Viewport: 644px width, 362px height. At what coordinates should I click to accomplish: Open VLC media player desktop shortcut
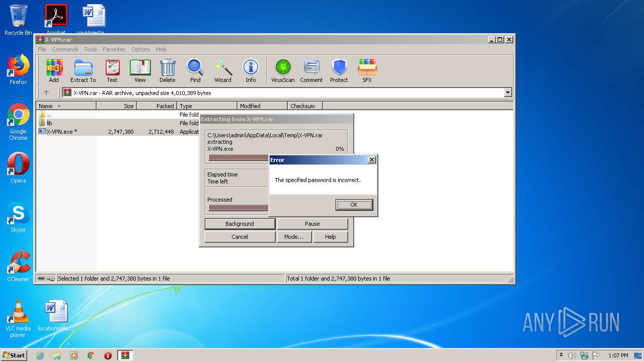tap(18, 319)
